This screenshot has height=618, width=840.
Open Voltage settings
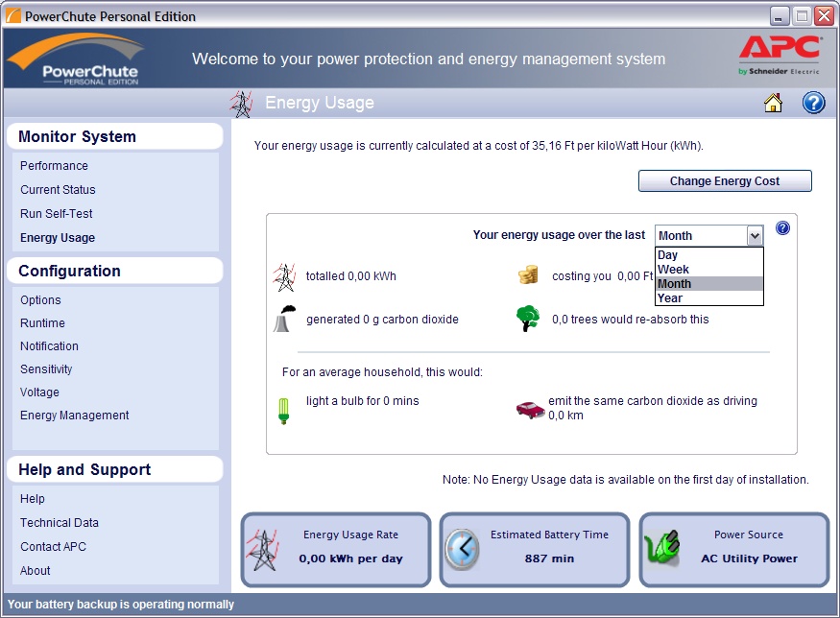click(x=39, y=392)
